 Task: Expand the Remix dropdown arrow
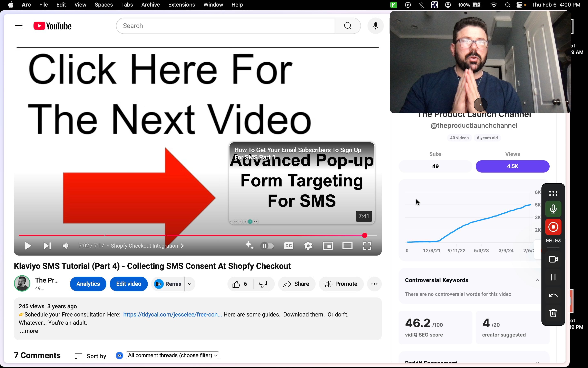click(190, 284)
